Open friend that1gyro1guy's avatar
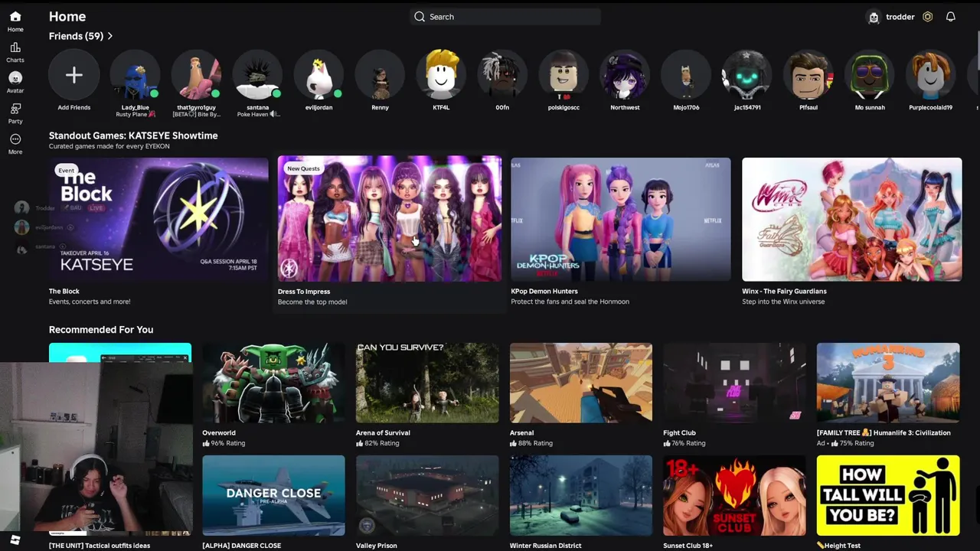 (196, 75)
